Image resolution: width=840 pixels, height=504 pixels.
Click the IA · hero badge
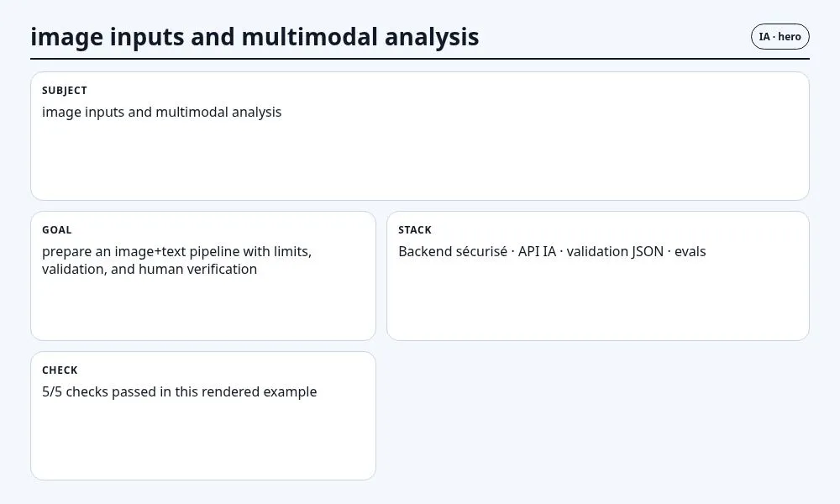[780, 36]
